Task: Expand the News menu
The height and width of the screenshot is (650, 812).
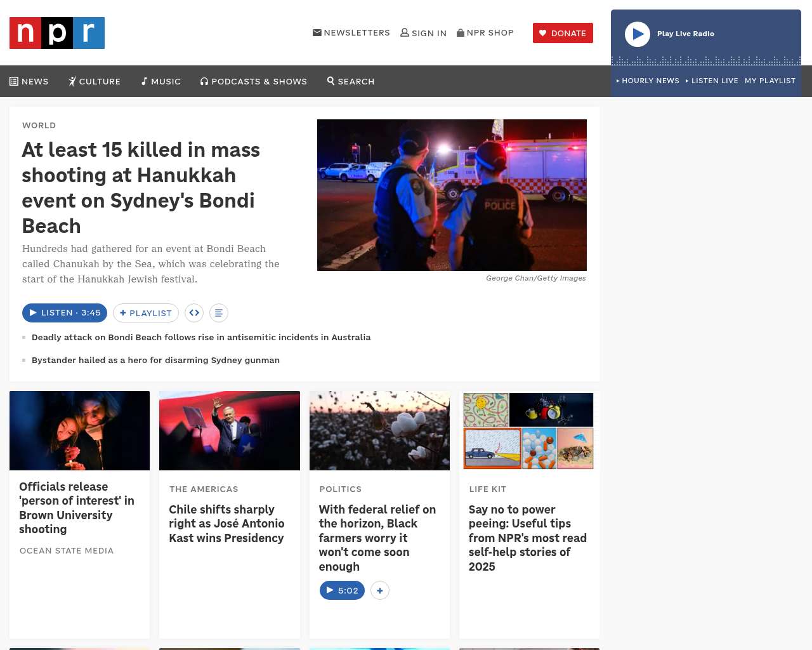Action: 29,81
